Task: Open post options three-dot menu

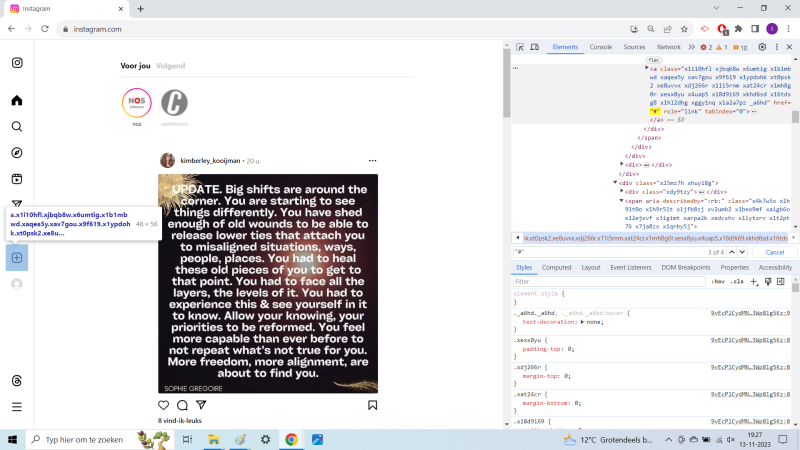Action: pos(372,161)
